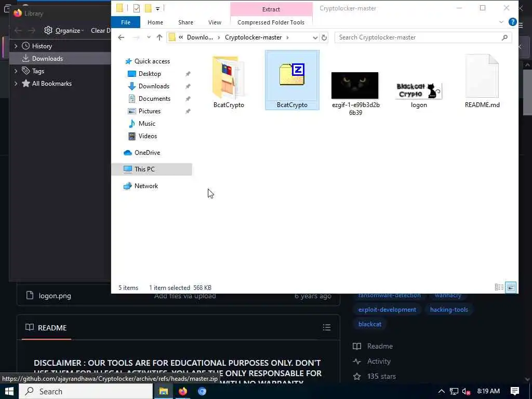The height and width of the screenshot is (399, 532).
Task: Open the Share ribbon tab
Action: (x=185, y=22)
